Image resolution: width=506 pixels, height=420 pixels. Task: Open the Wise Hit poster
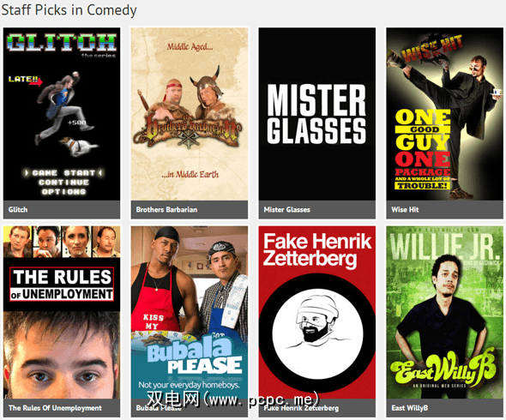coord(445,114)
